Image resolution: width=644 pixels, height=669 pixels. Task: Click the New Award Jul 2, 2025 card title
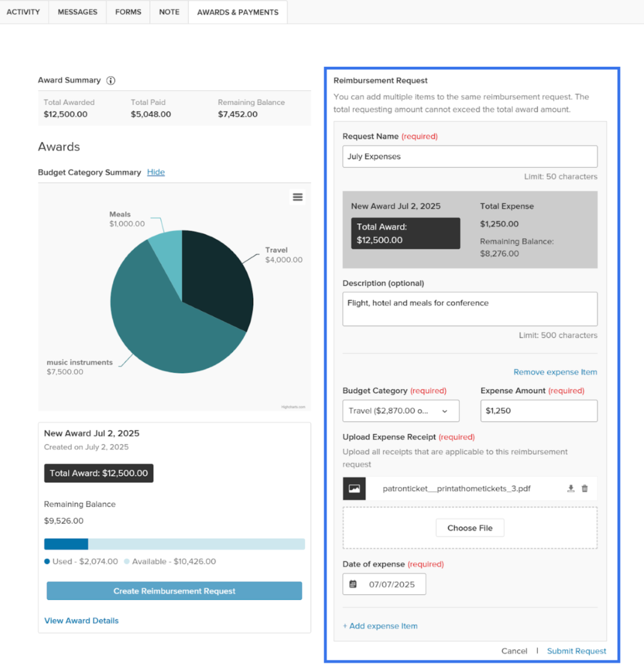tap(92, 433)
